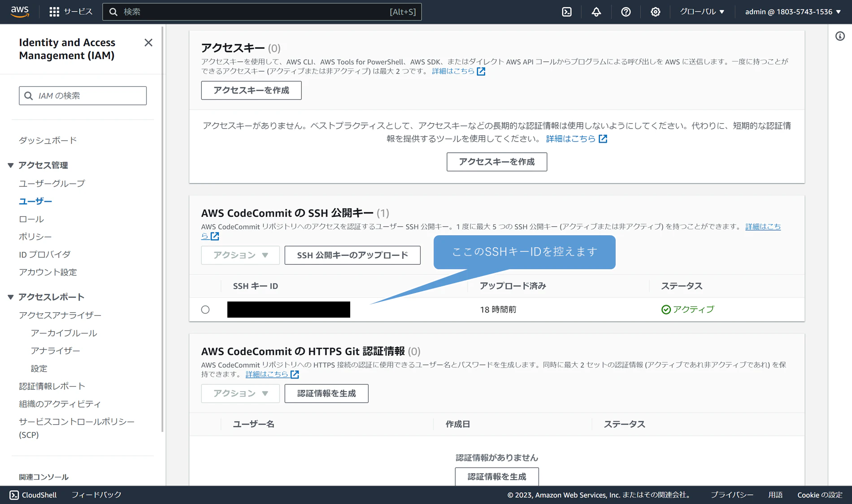Viewport: 852px width, 504px height.
Task: Click SSH 公開キーのアップロード
Action: [x=352, y=255]
